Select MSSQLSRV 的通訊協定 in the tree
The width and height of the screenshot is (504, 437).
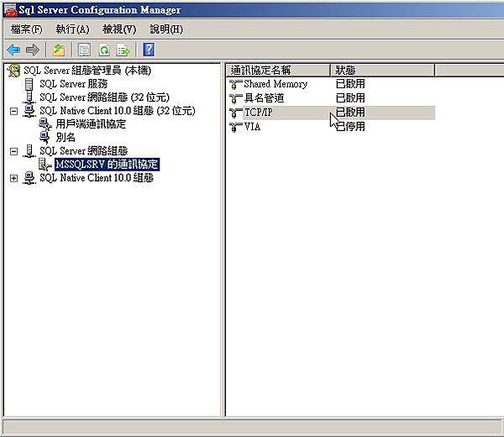coord(107,165)
